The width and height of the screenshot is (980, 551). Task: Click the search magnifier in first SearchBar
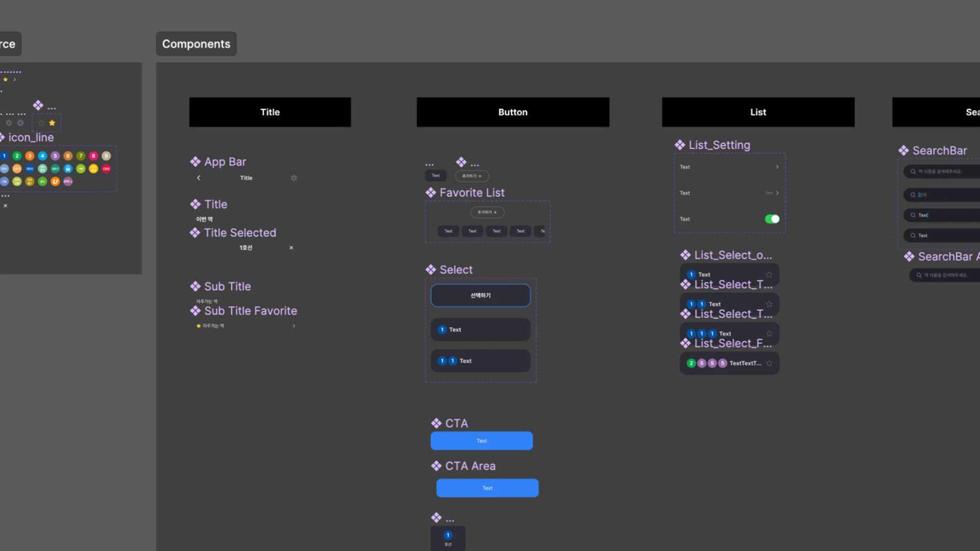[913, 171]
